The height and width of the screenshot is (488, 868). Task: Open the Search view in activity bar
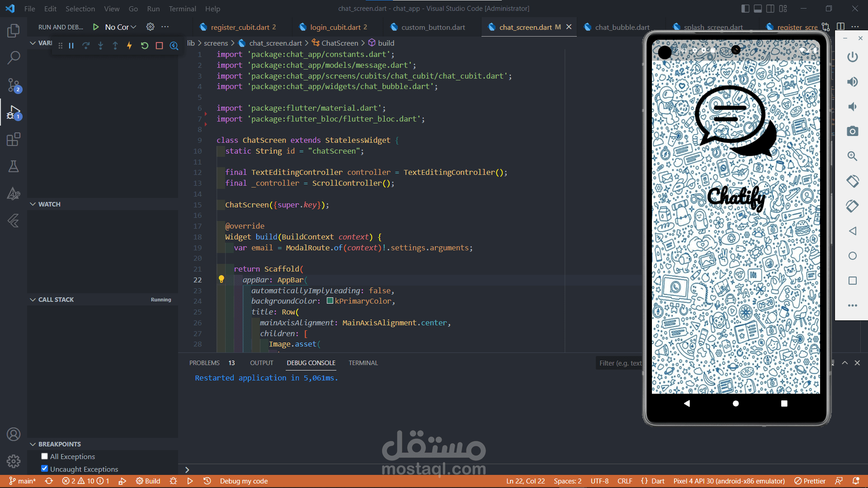(14, 57)
